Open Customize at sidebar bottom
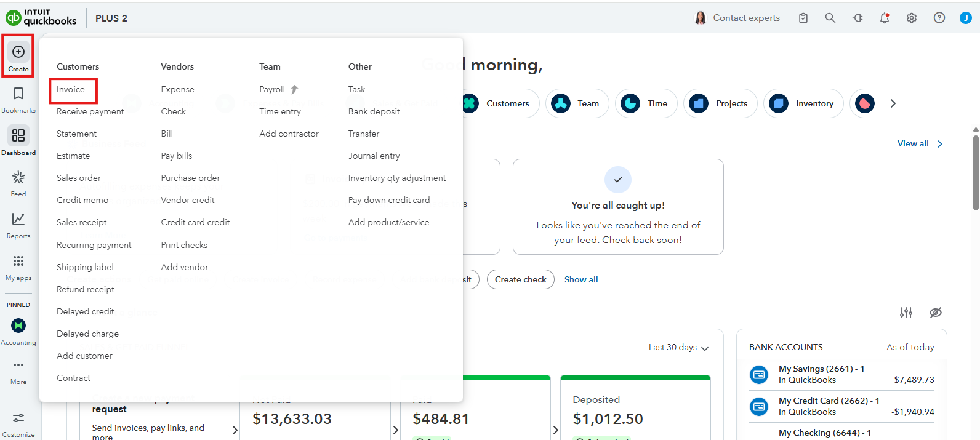Viewport: 980px width, 440px height. pyautogui.click(x=18, y=424)
